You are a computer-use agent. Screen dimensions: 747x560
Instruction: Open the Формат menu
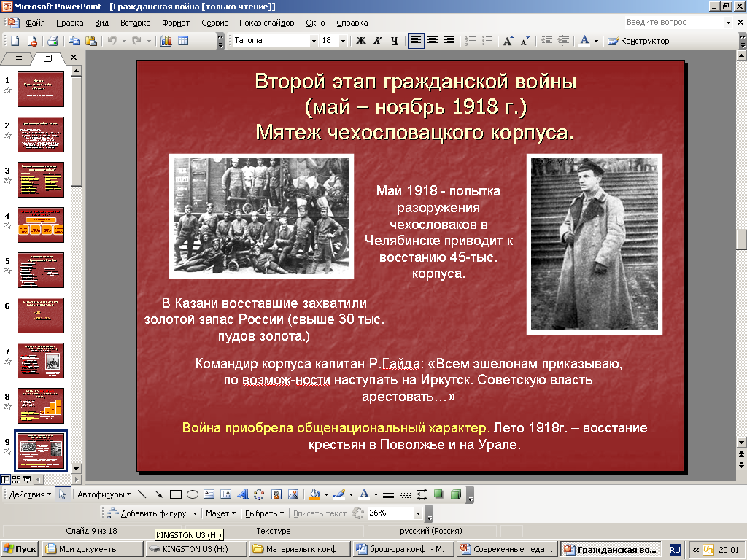pyautogui.click(x=176, y=23)
